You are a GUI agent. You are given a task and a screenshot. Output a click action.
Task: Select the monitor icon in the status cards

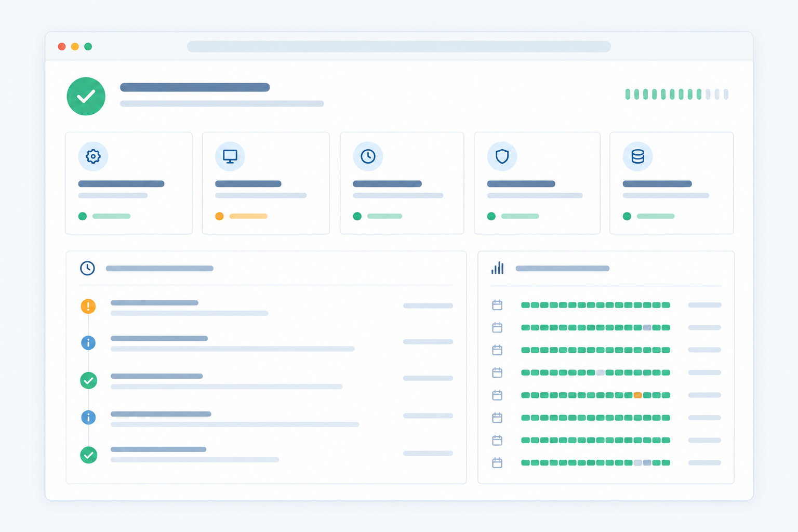point(230,156)
